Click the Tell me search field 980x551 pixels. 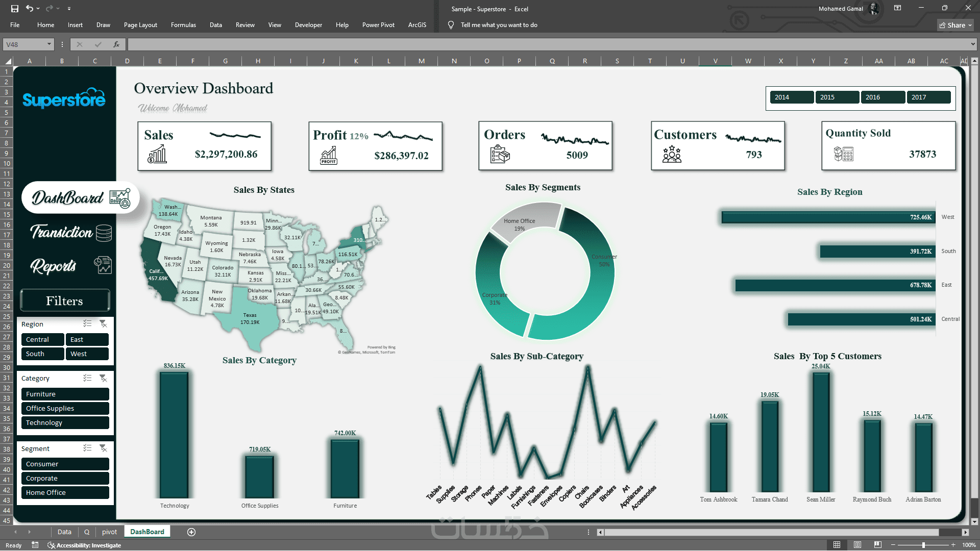pos(499,25)
